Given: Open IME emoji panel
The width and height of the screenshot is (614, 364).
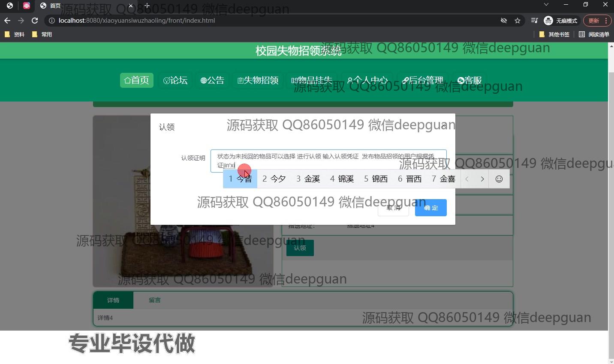Looking at the screenshot, I should point(499,179).
